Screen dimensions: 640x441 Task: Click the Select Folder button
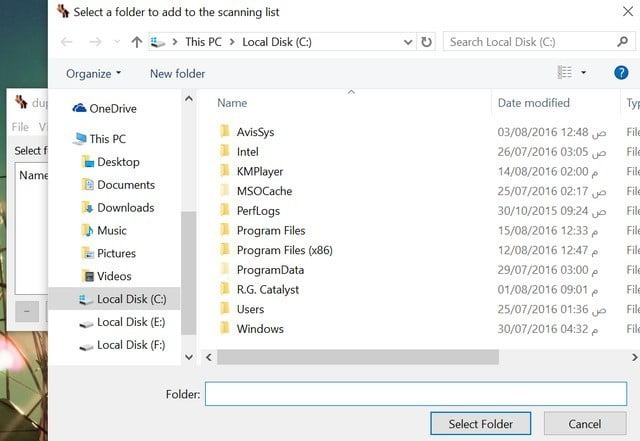[x=480, y=424]
